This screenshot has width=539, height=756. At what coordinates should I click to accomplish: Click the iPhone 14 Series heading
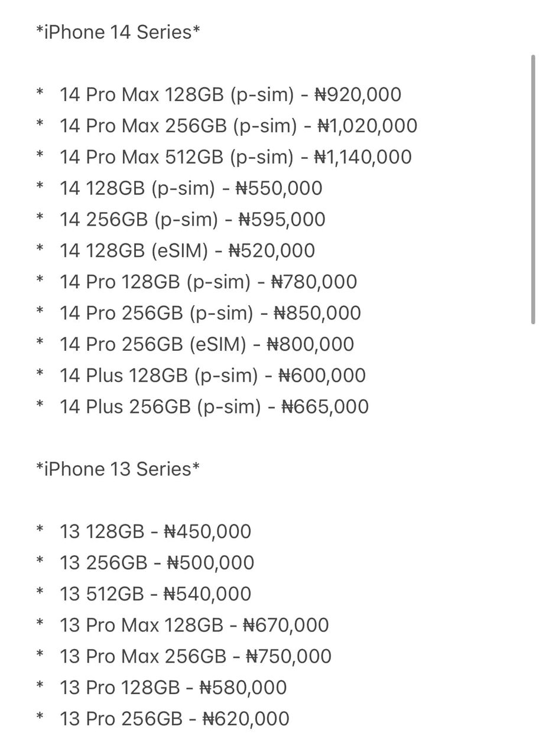(118, 32)
